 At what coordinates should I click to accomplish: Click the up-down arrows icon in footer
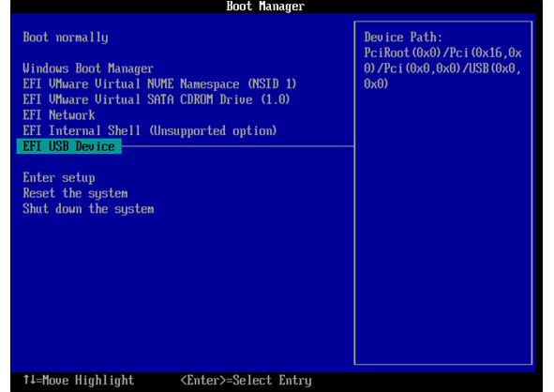pos(30,380)
